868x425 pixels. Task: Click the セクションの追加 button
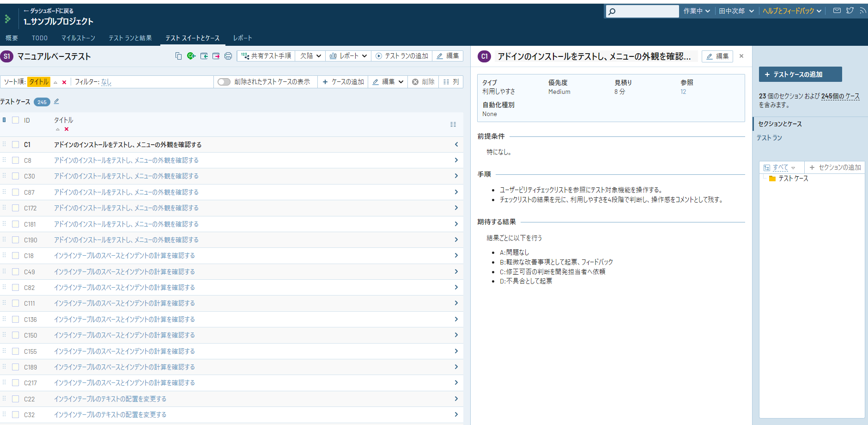[x=835, y=167]
